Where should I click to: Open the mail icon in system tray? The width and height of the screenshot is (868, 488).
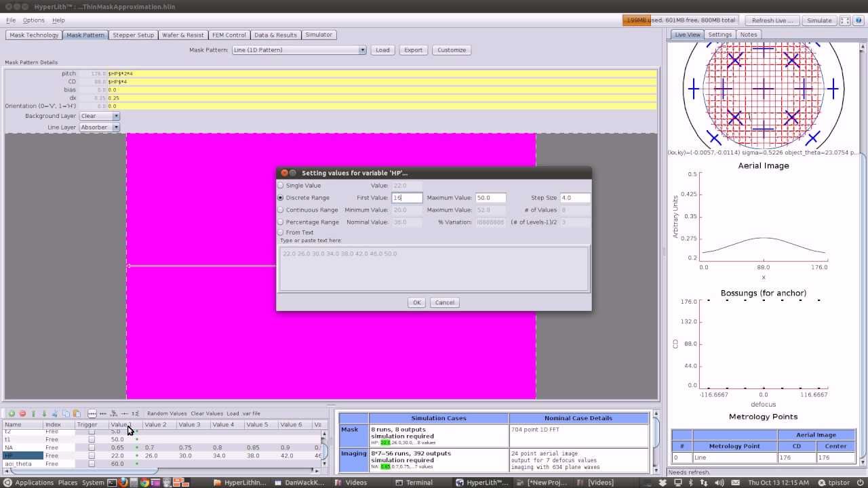pyautogui.click(x=736, y=483)
